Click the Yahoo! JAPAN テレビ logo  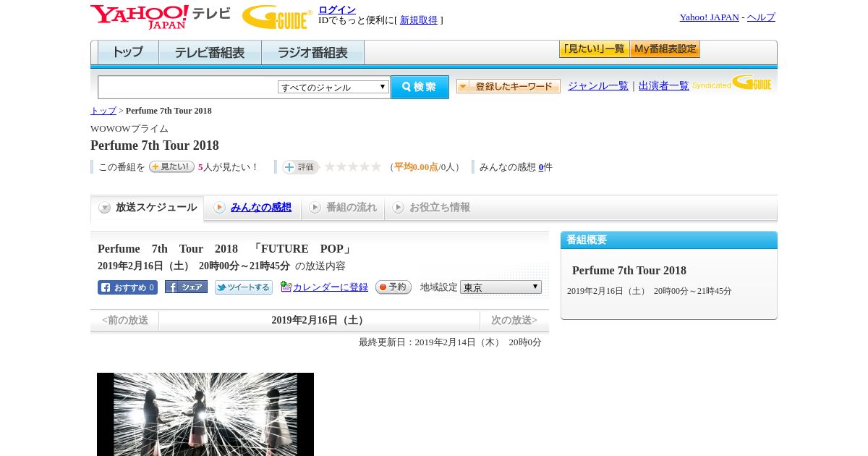(161, 17)
